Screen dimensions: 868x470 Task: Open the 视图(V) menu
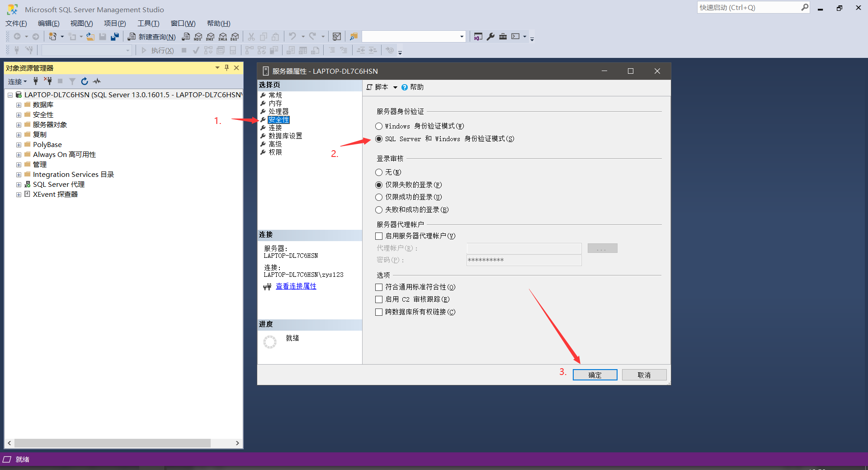[81, 24]
